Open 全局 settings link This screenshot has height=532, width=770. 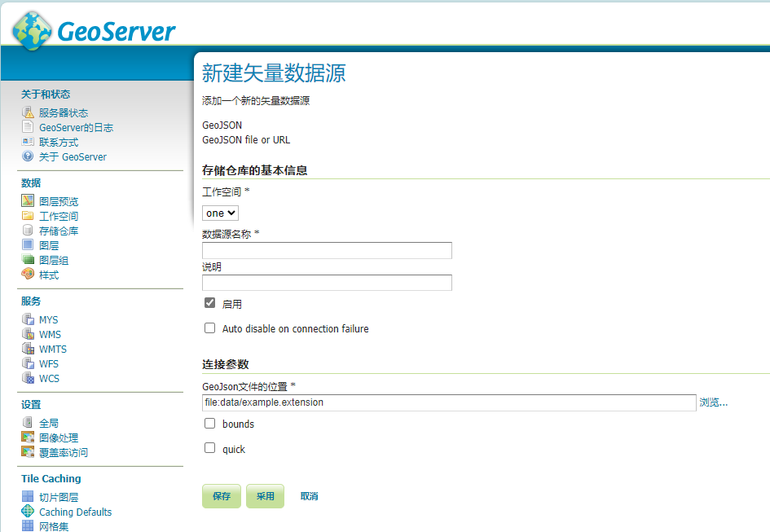pyautogui.click(x=49, y=423)
